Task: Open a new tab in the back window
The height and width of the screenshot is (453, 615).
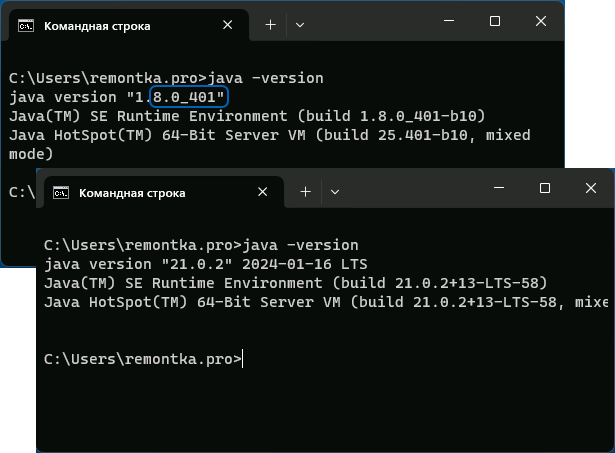Action: (271, 25)
